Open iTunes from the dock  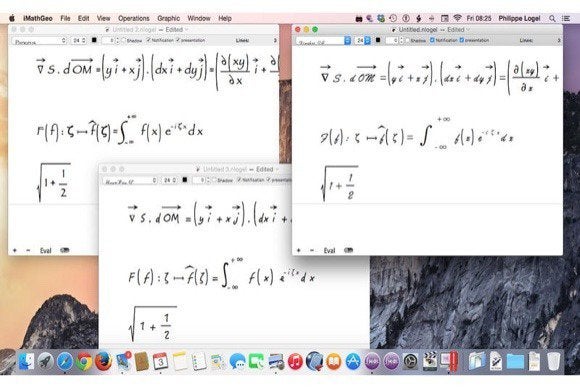point(295,361)
